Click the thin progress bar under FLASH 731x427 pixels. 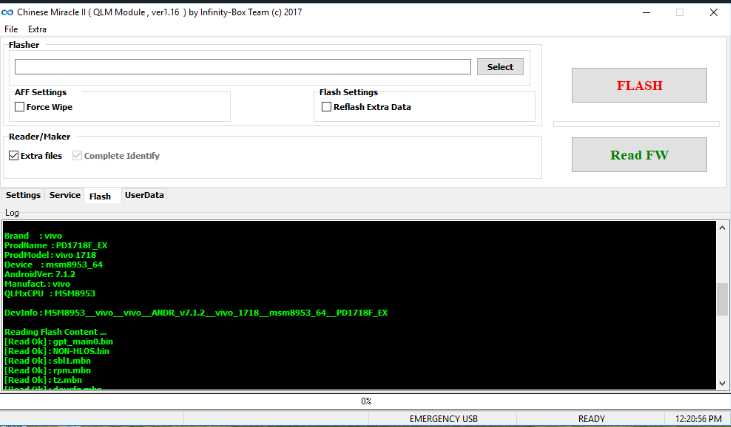636,124
